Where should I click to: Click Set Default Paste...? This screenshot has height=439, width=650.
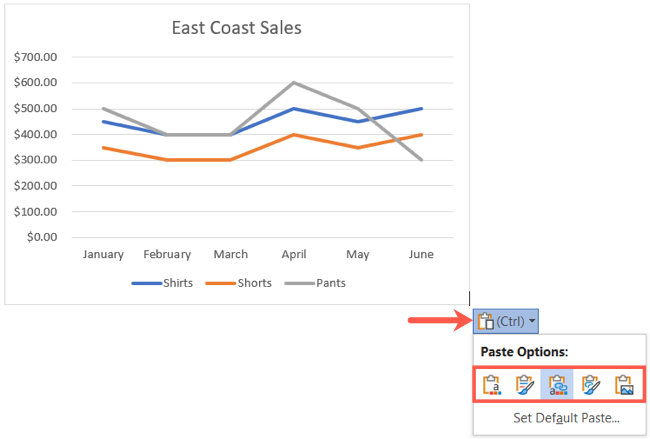(566, 418)
